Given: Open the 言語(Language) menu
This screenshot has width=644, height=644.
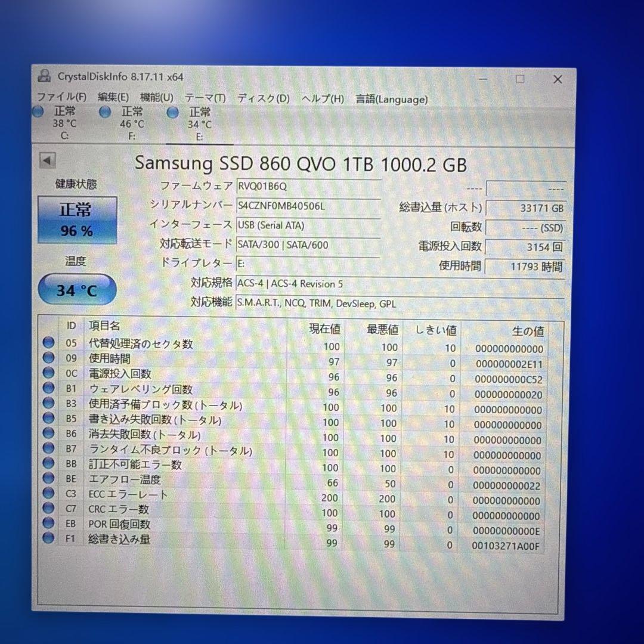Looking at the screenshot, I should click(x=391, y=100).
